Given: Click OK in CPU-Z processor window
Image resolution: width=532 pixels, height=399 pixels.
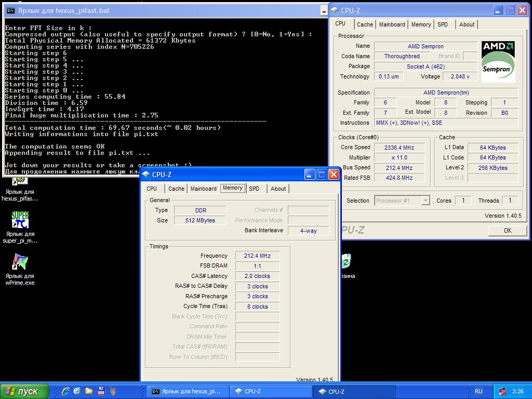Looking at the screenshot, I should click(508, 231).
